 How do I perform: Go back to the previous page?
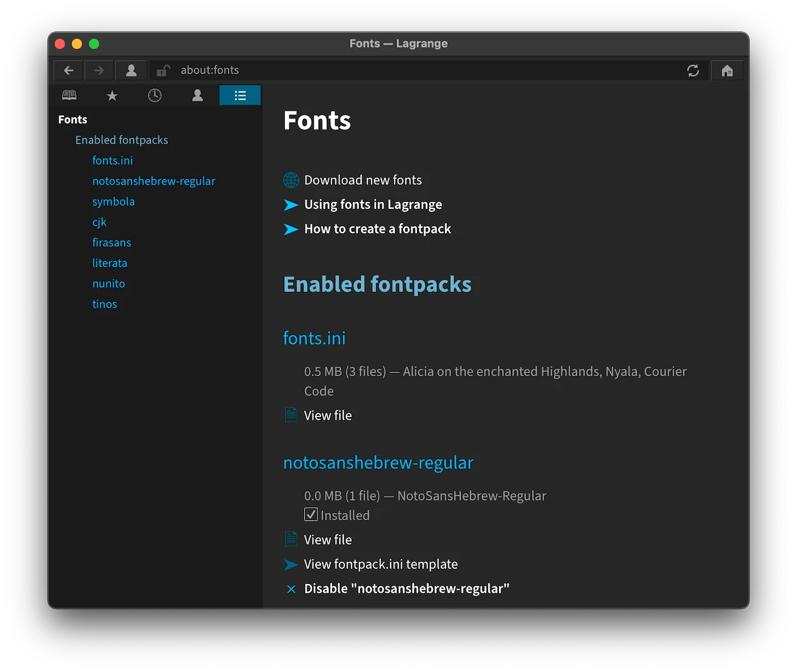tap(68, 70)
